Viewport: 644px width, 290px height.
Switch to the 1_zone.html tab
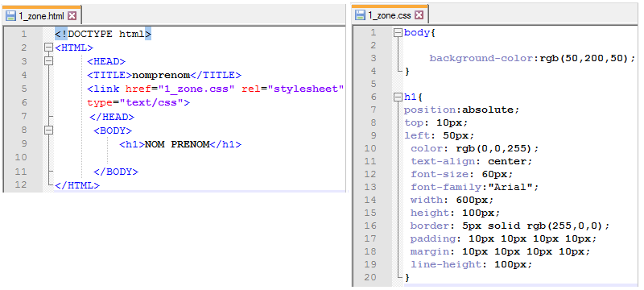pos(43,16)
